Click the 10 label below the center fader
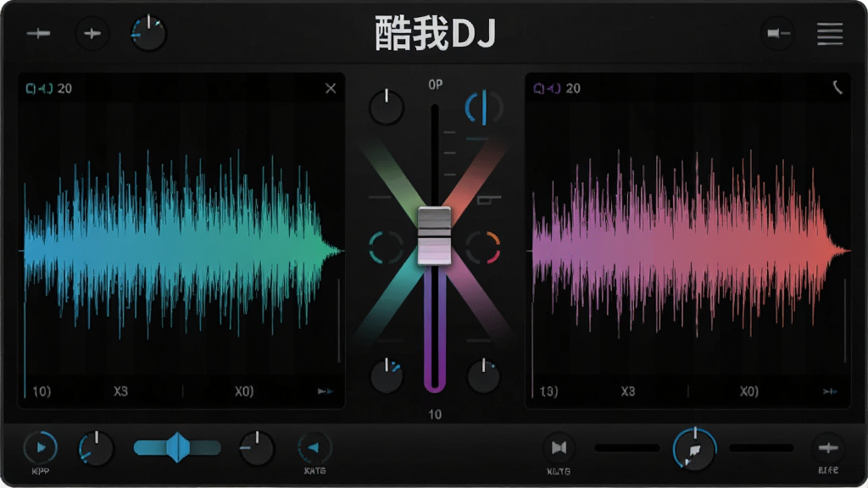868x488 pixels. pos(435,414)
